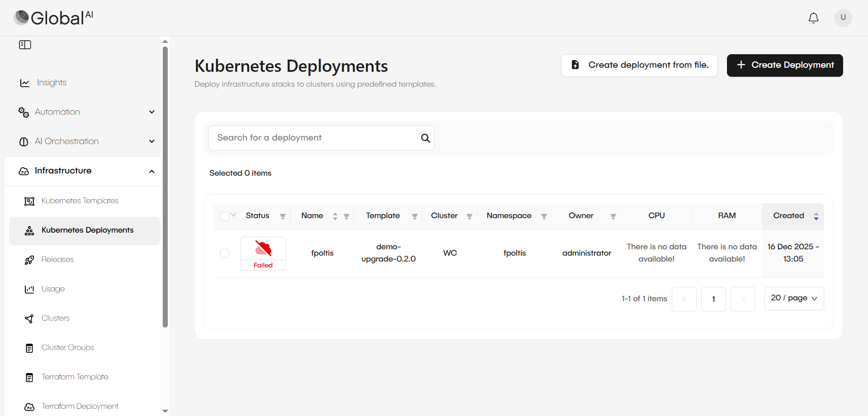Open the 20 / page size dropdown
Image resolution: width=868 pixels, height=416 pixels.
(794, 299)
